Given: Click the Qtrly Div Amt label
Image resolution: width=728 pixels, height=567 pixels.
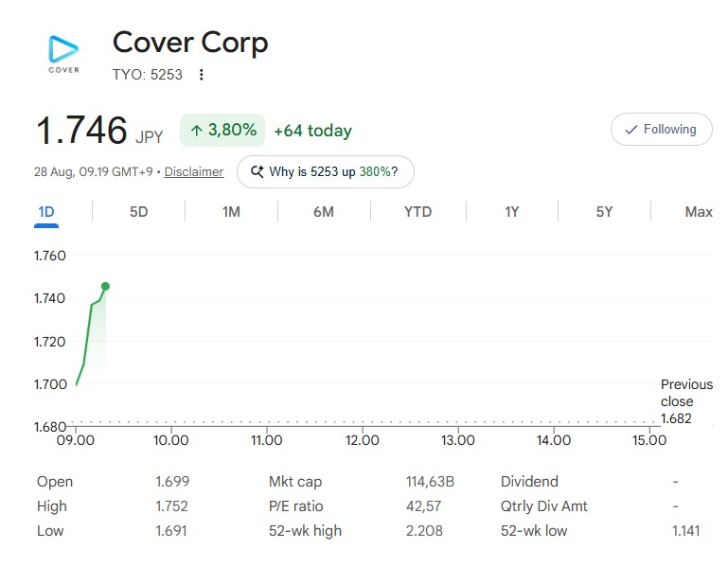Looking at the screenshot, I should 543,506.
